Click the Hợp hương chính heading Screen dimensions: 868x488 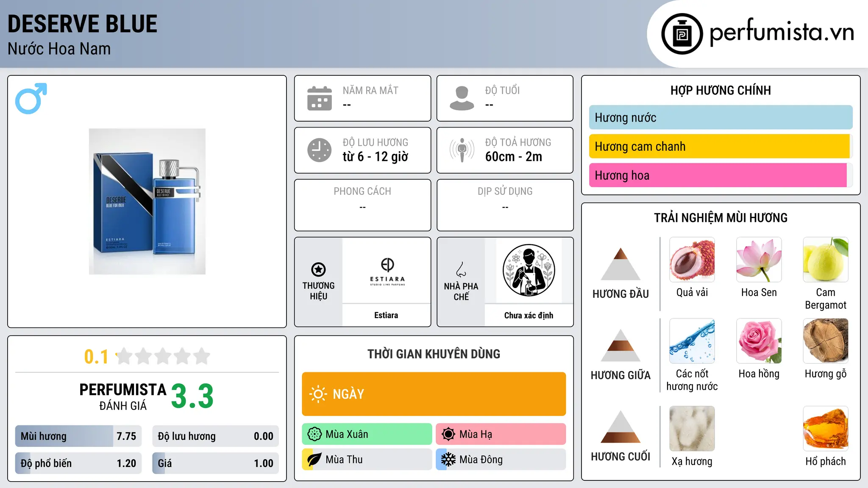pos(721,90)
